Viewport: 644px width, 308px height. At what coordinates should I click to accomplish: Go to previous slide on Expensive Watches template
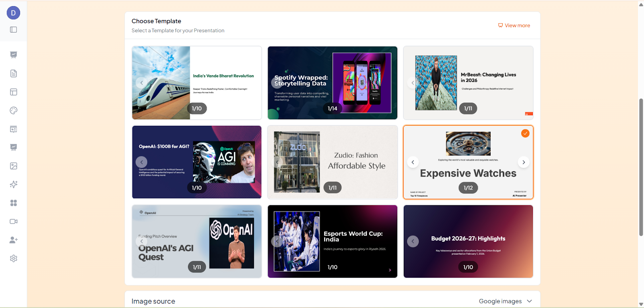pos(413,162)
